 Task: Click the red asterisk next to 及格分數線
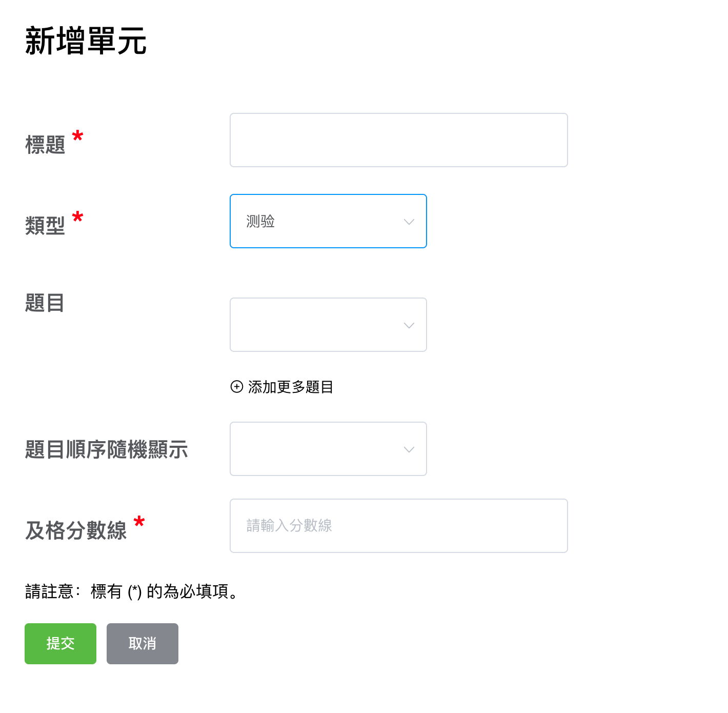click(x=139, y=522)
